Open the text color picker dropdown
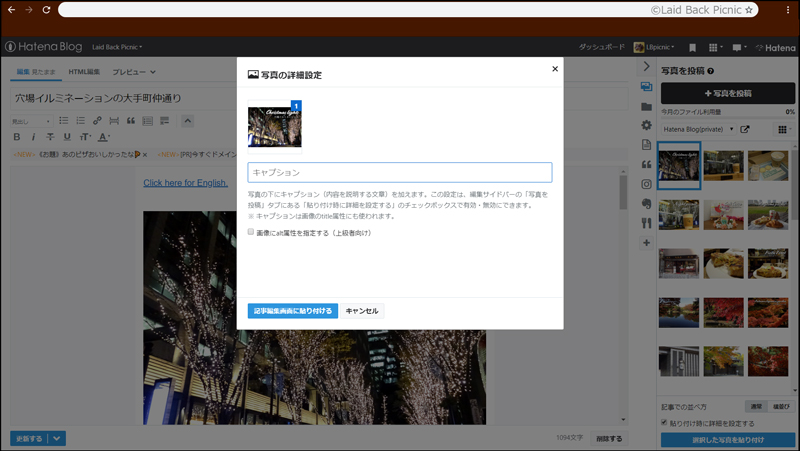Image resolution: width=800 pixels, height=451 pixels. pos(104,137)
